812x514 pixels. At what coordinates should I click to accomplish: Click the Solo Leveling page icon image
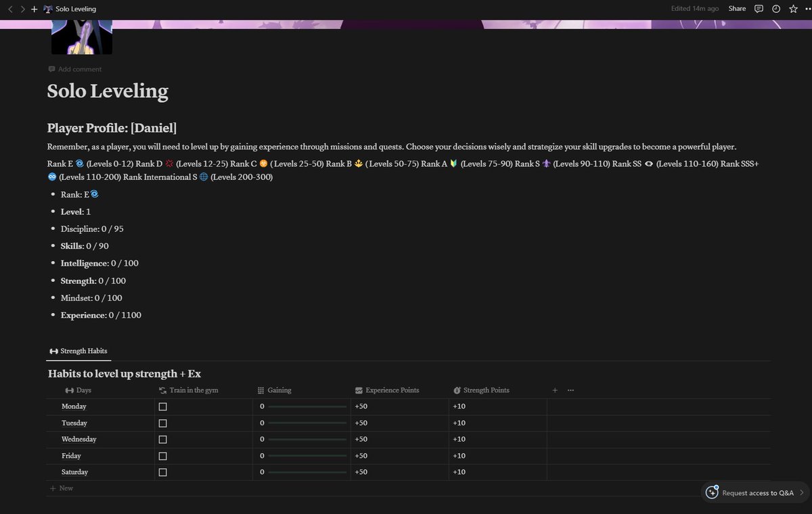pyautogui.click(x=82, y=37)
